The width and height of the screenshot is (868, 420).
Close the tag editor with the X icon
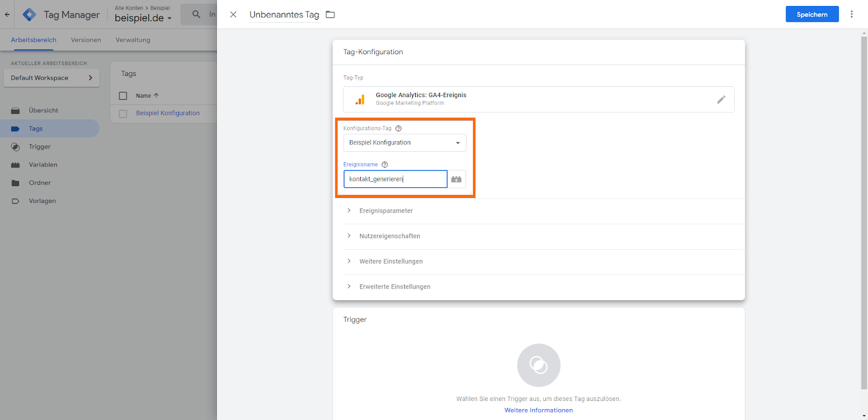pyautogui.click(x=233, y=15)
